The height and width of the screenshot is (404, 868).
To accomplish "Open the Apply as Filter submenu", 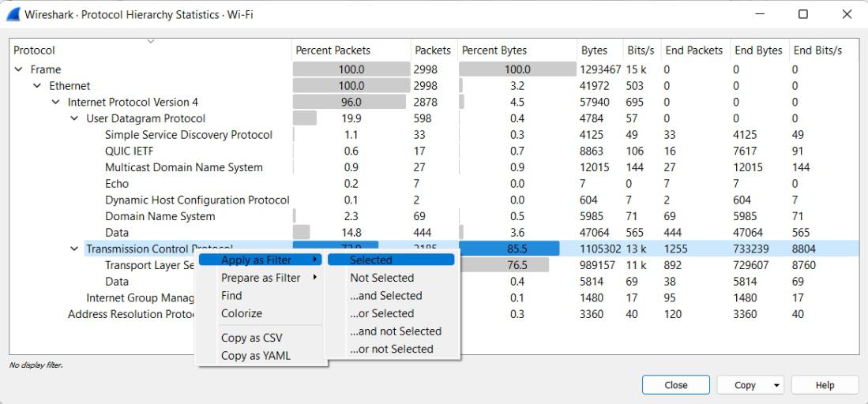I will pos(260,260).
